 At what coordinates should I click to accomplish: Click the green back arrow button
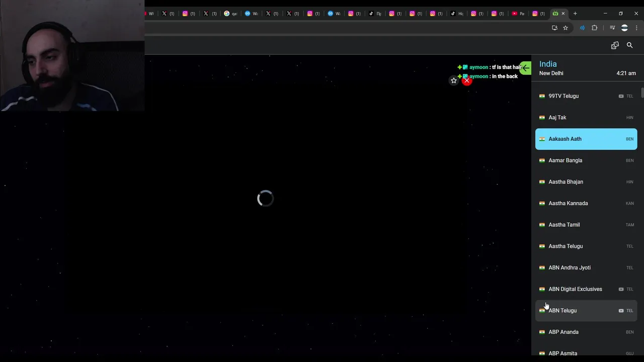point(525,68)
